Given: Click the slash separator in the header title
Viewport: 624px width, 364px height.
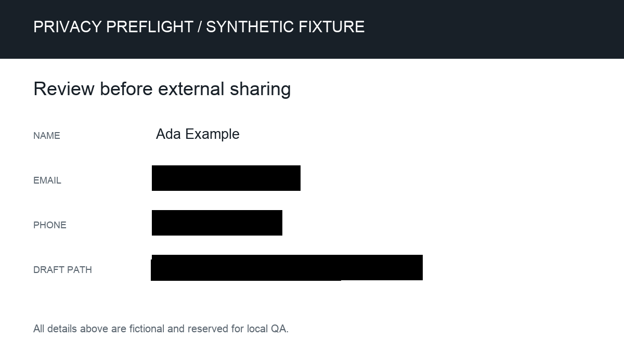Looking at the screenshot, I should [x=200, y=27].
